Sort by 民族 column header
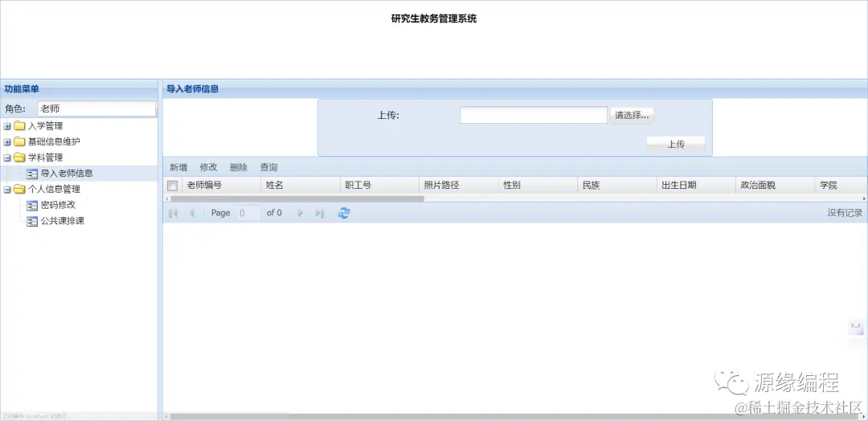868x421 pixels. point(617,186)
